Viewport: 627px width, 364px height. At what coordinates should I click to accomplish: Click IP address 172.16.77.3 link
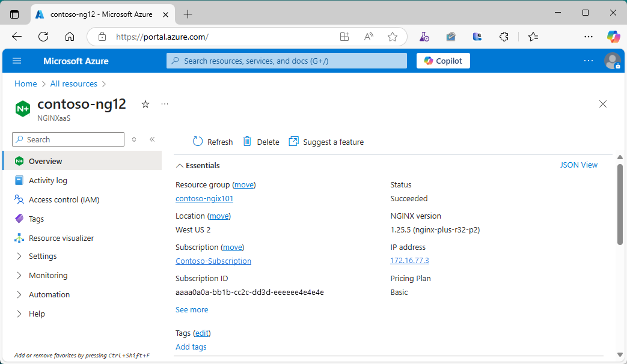(409, 261)
